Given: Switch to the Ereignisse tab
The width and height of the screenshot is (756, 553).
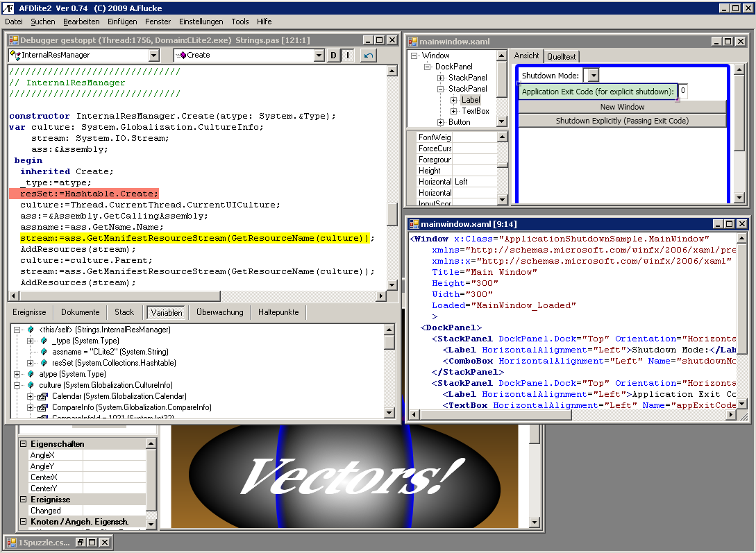Looking at the screenshot, I should click(x=29, y=312).
